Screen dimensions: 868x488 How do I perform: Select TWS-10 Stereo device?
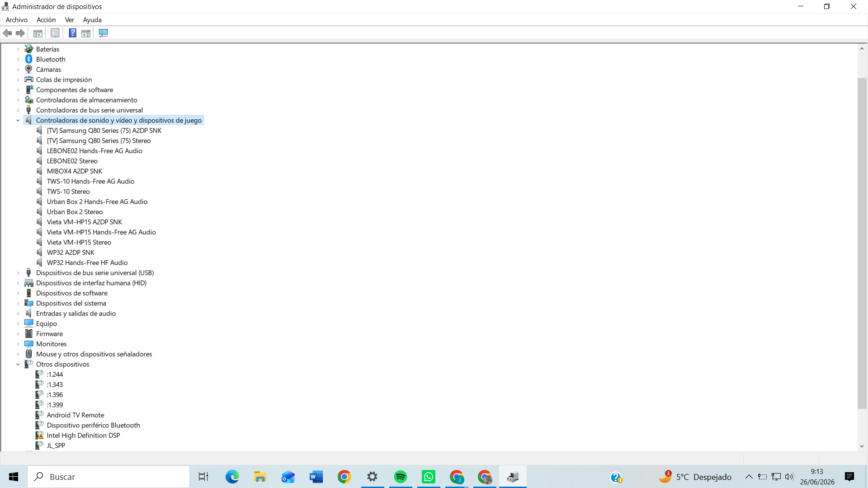pos(68,191)
